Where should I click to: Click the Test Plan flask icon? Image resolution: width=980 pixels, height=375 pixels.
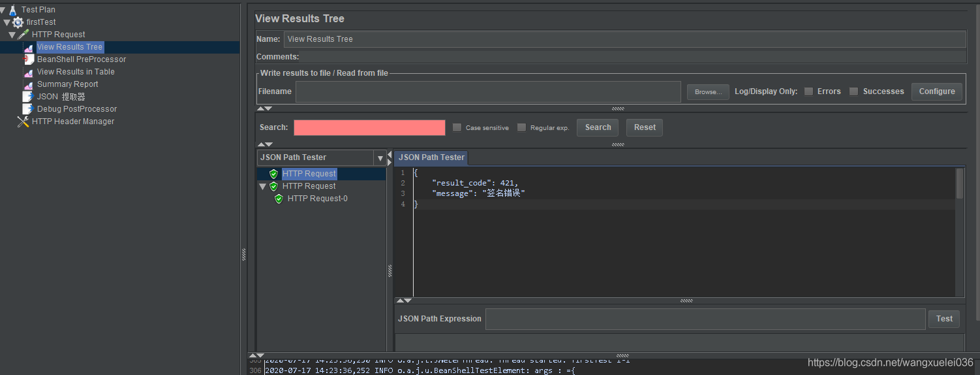tap(12, 10)
